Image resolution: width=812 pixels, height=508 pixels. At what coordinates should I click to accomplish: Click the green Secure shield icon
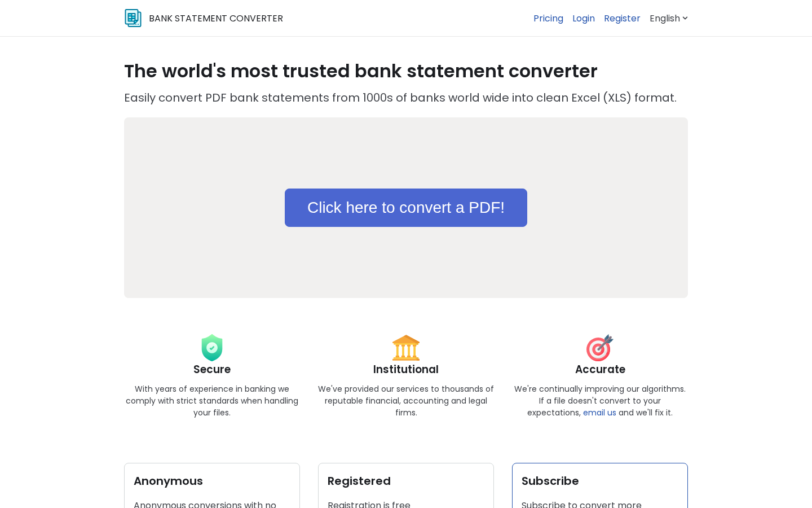pos(212,348)
